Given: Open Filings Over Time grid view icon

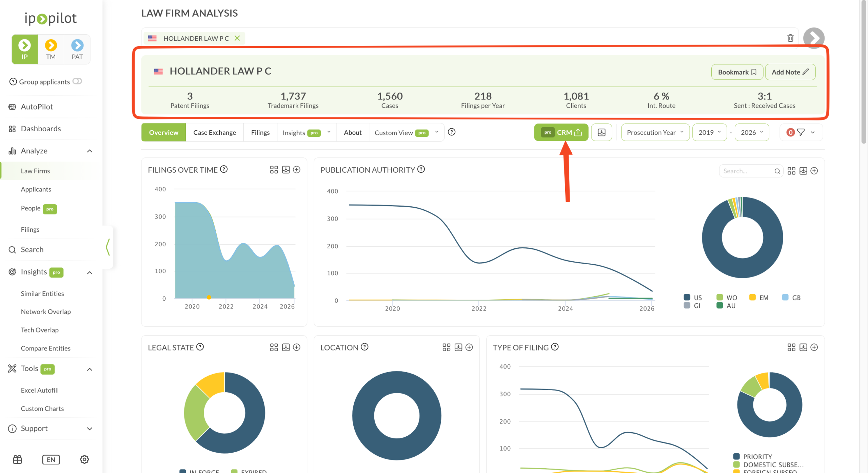Looking at the screenshot, I should point(274,170).
